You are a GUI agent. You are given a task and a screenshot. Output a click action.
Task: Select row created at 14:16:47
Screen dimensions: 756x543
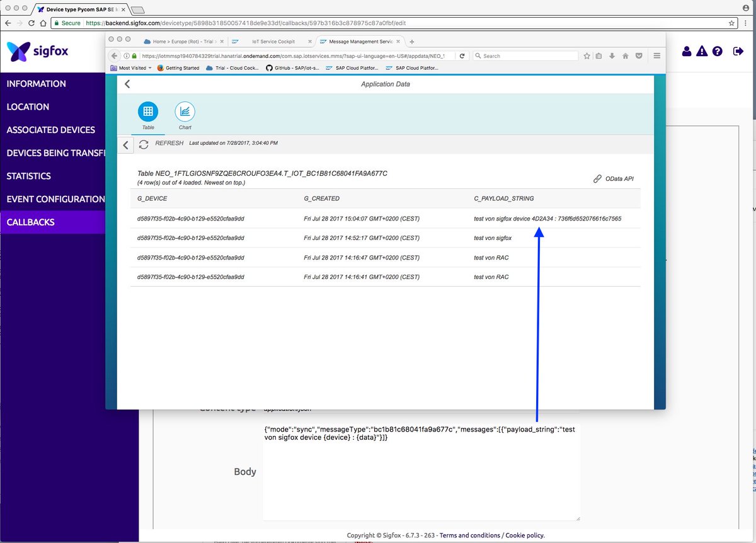coord(386,258)
